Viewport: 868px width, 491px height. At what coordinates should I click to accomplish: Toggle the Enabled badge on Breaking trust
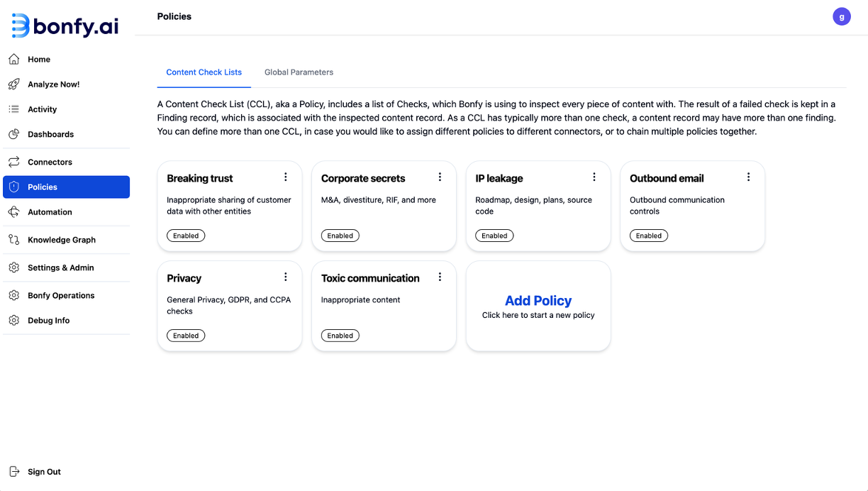pos(186,236)
